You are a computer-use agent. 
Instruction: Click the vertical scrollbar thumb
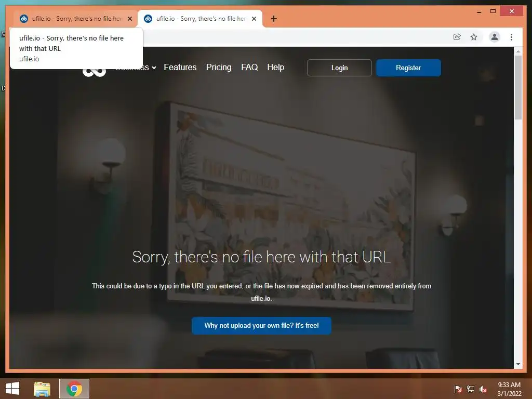518,87
